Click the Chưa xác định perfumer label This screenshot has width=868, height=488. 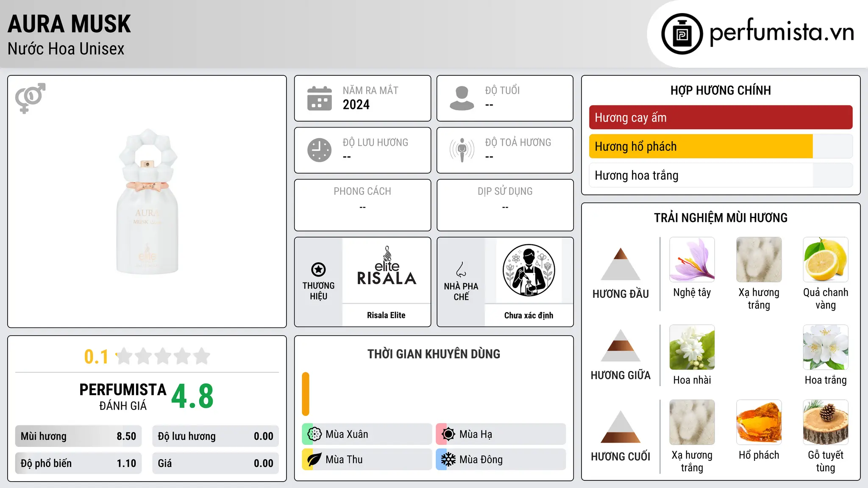tap(529, 315)
